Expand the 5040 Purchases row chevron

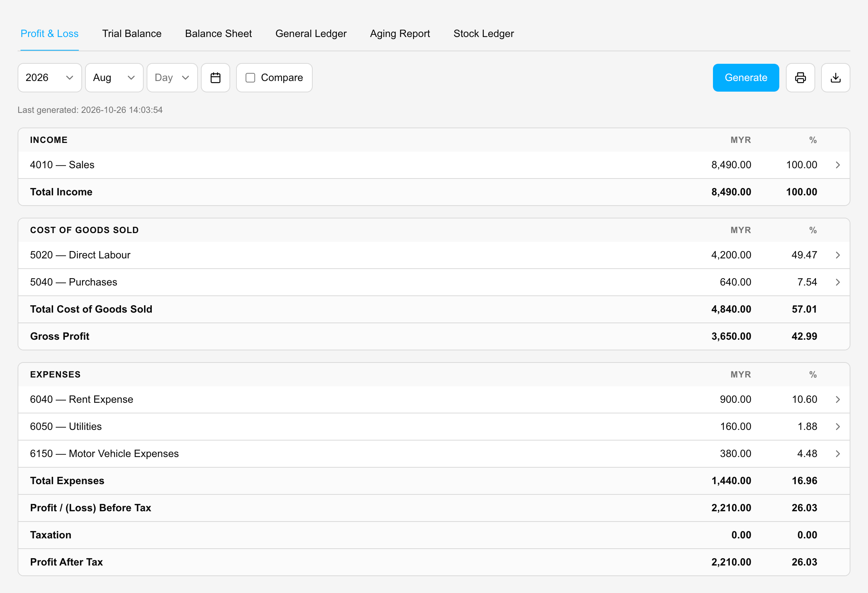click(838, 282)
